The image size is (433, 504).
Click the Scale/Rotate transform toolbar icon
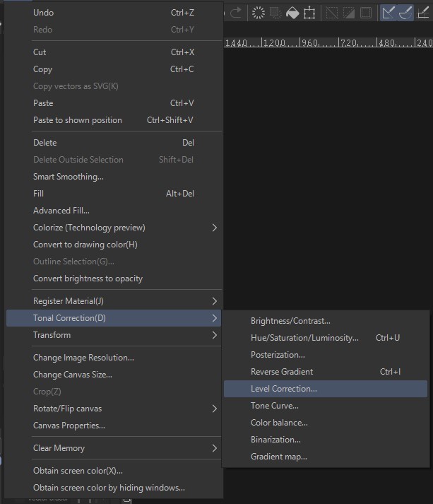(309, 13)
